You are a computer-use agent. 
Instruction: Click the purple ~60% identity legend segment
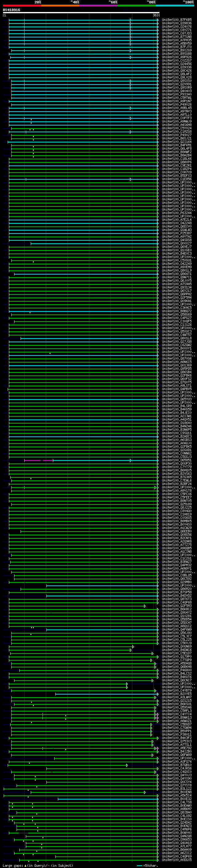click(x=99, y=6)
